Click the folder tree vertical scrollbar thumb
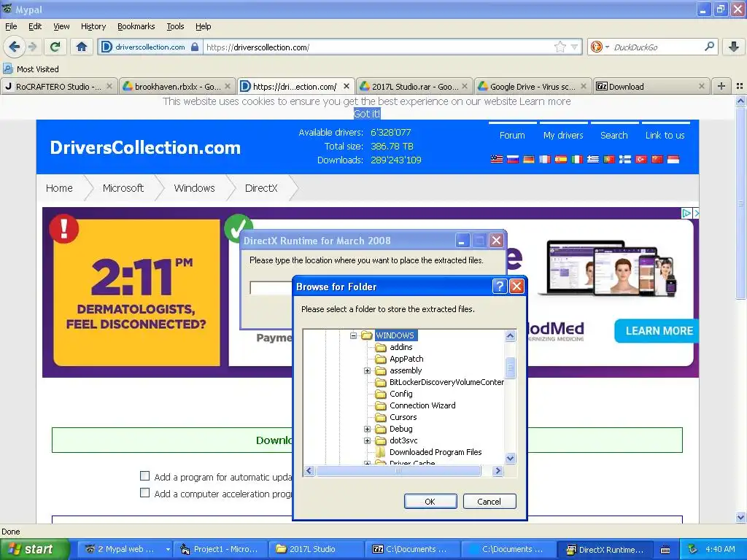 510,367
